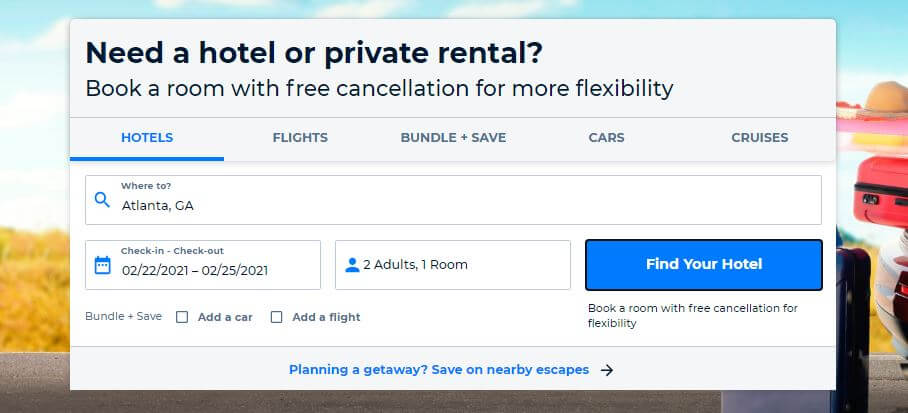Click the person icon for guests
The width and height of the screenshot is (908, 413).
click(351, 265)
